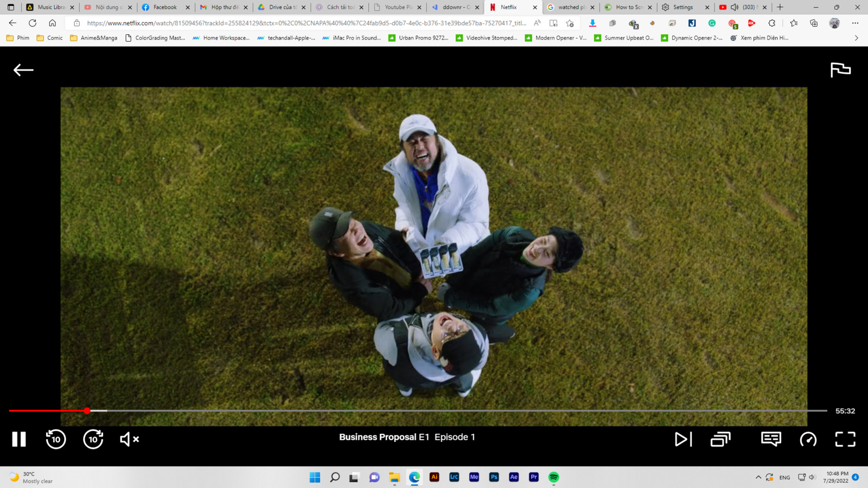
Task: Open the vertical tabs menu icon
Action: [11, 7]
